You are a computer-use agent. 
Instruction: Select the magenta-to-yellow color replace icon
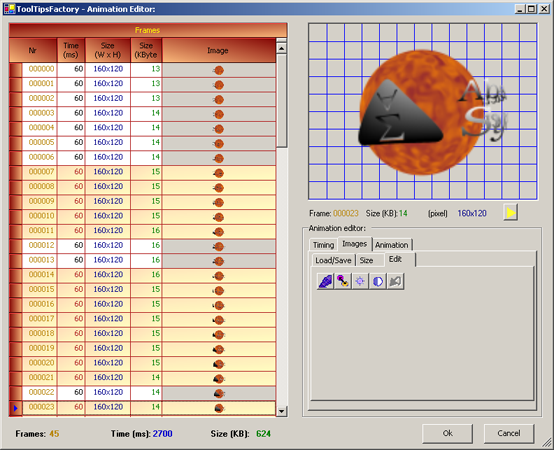pos(343,282)
